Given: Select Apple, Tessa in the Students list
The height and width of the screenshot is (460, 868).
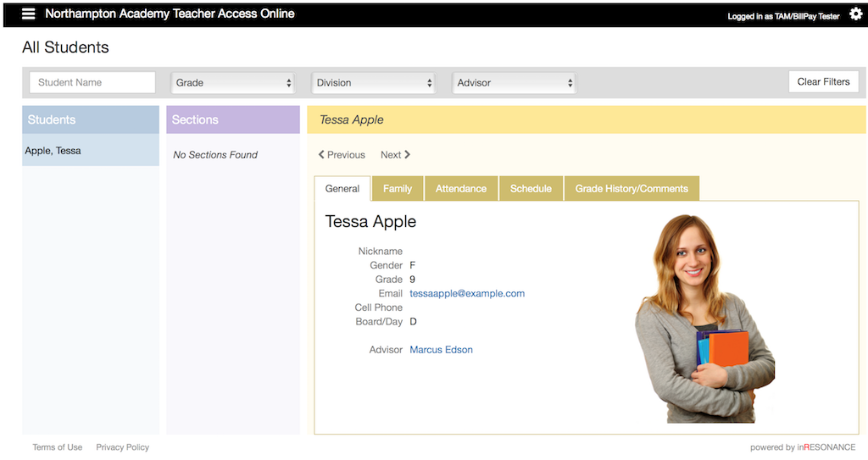Looking at the screenshot, I should point(53,151).
